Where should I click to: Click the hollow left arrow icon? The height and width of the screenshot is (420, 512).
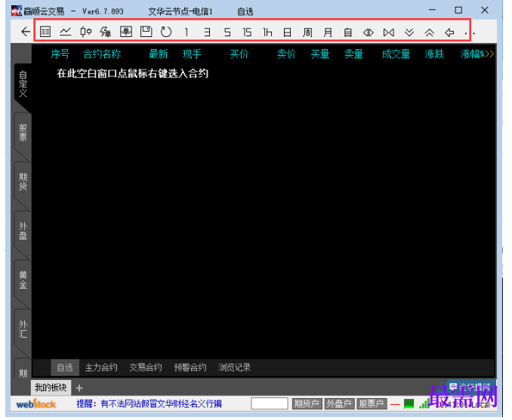coord(449,32)
